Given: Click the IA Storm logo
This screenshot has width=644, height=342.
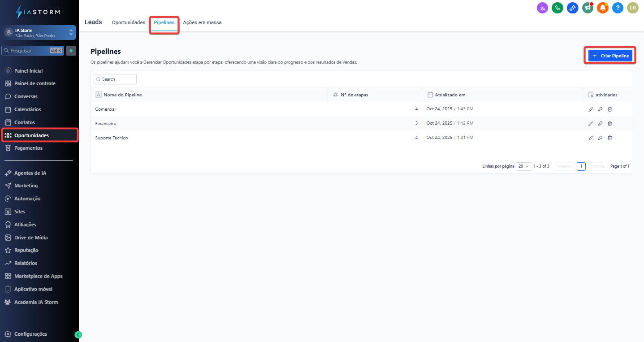Looking at the screenshot, I should click(37, 12).
